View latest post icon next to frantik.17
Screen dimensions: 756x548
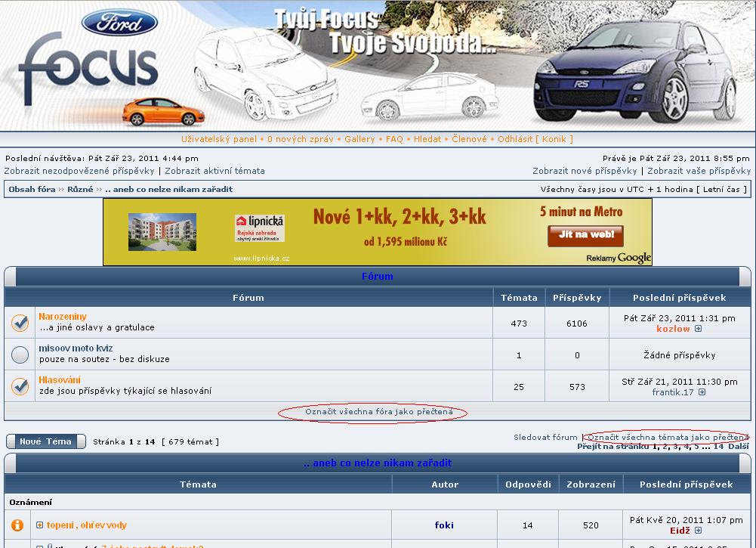click(702, 392)
